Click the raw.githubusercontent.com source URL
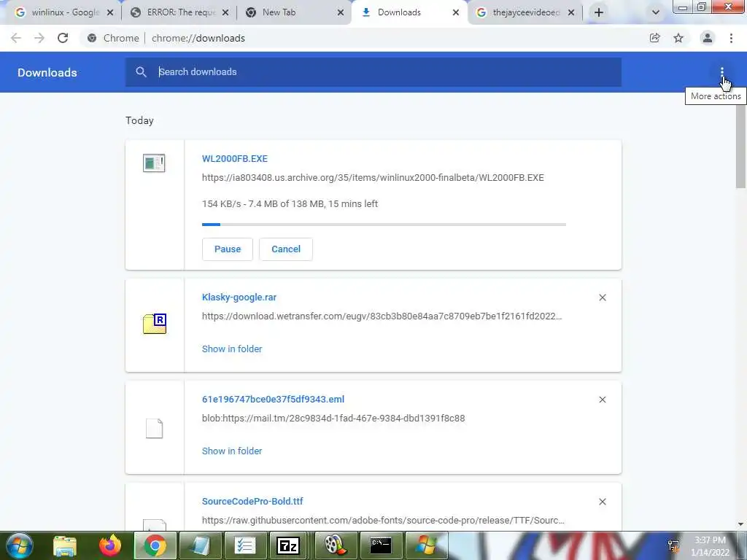 click(383, 521)
